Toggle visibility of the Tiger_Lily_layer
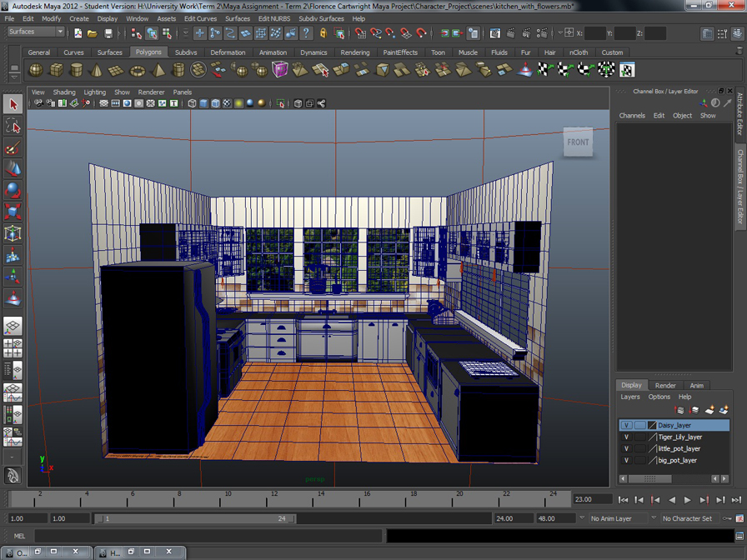Image resolution: width=747 pixels, height=560 pixels. pos(626,437)
